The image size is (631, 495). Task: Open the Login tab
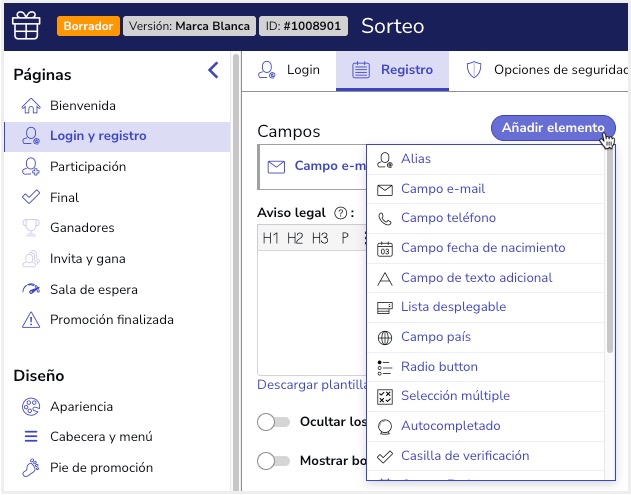pos(289,70)
